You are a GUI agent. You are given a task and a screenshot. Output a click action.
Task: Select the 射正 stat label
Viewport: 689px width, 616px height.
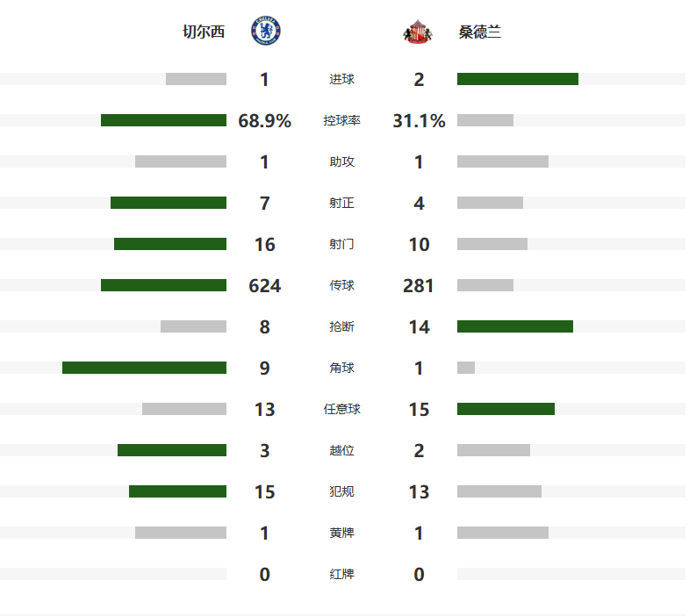pyautogui.click(x=341, y=204)
